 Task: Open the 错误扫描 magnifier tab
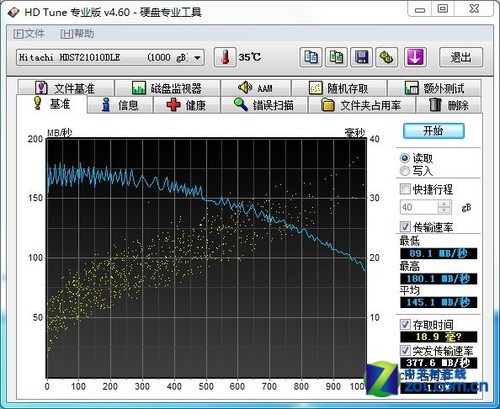click(x=264, y=105)
